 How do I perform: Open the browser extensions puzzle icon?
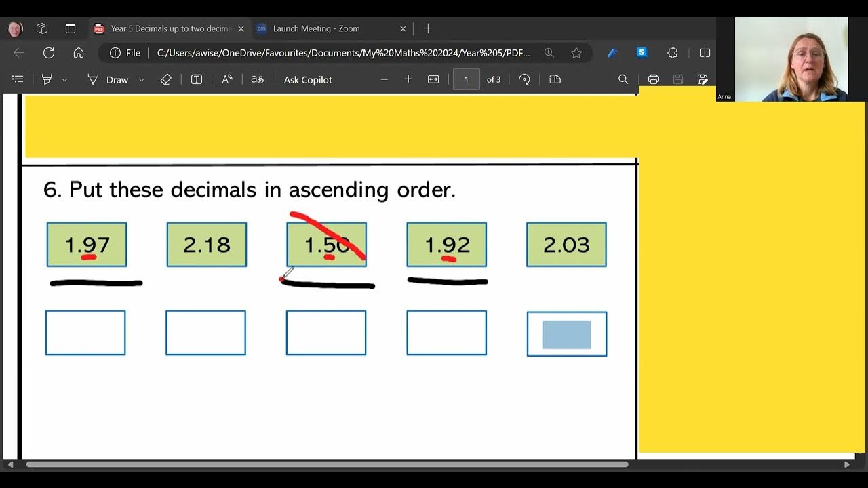[x=673, y=53]
